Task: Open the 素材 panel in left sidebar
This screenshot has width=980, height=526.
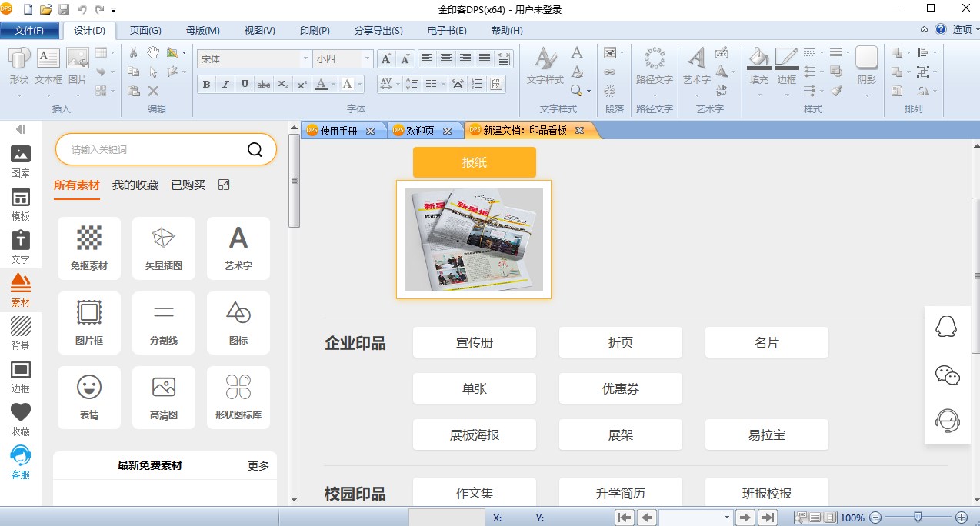Action: pyautogui.click(x=21, y=290)
